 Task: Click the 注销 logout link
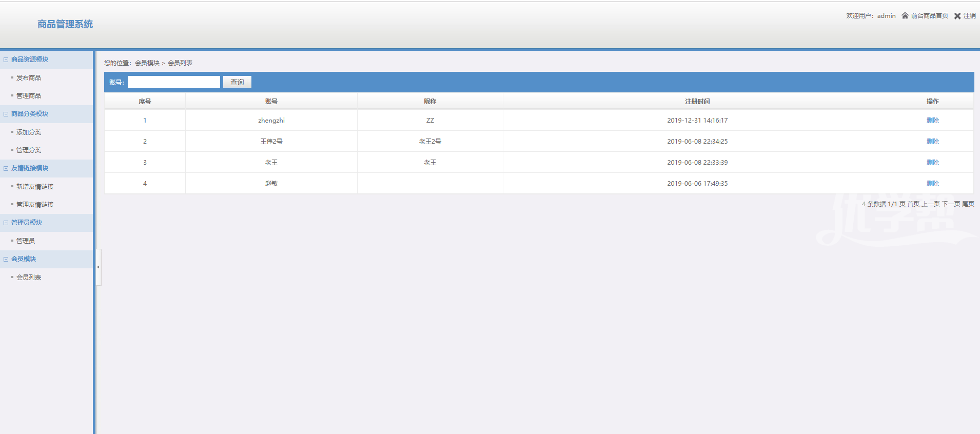(x=969, y=16)
